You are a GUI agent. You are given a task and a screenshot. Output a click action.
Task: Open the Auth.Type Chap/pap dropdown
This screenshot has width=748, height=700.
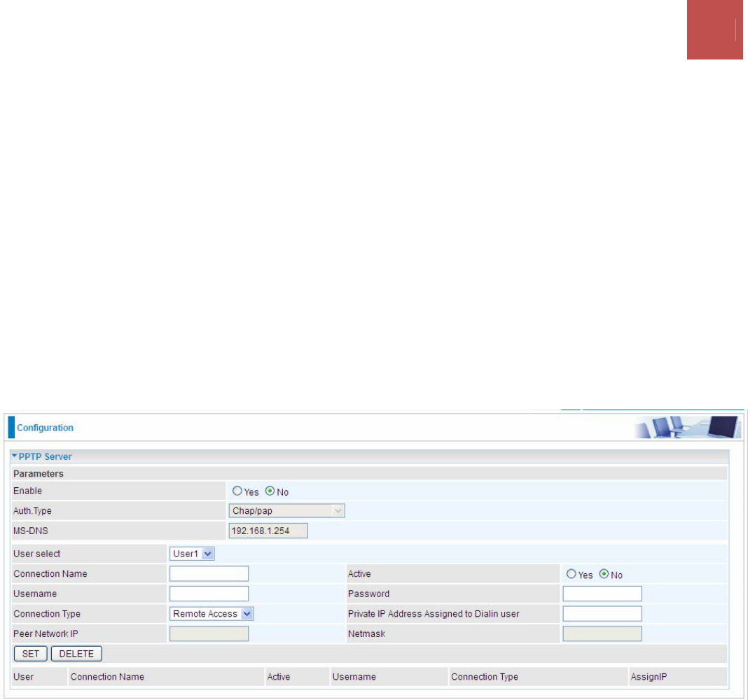point(286,511)
